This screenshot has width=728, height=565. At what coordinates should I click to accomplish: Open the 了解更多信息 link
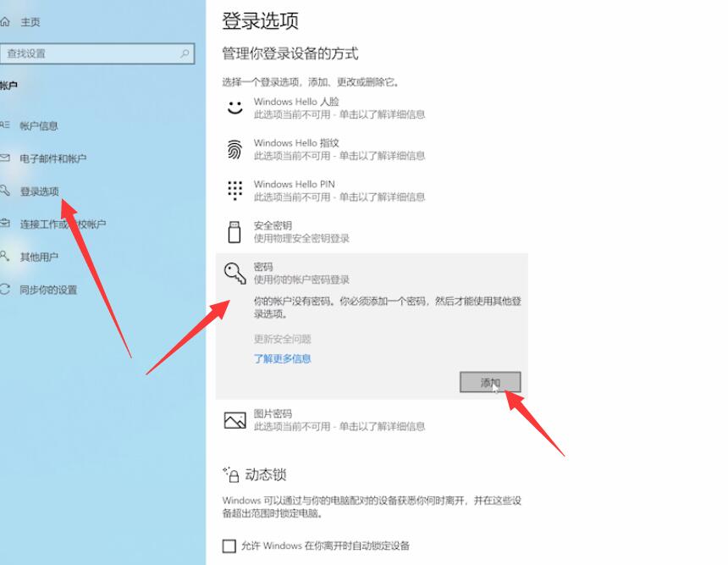pos(282,358)
